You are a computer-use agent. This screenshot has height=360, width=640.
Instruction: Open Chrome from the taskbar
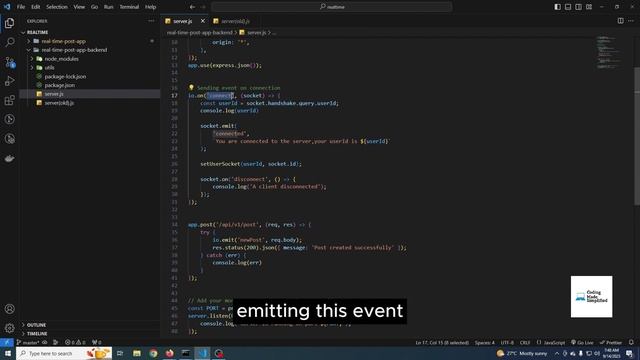click(x=153, y=353)
